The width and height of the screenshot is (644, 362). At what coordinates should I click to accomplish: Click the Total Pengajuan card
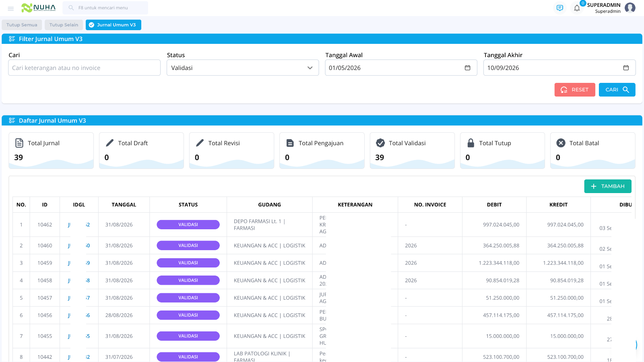click(x=322, y=150)
